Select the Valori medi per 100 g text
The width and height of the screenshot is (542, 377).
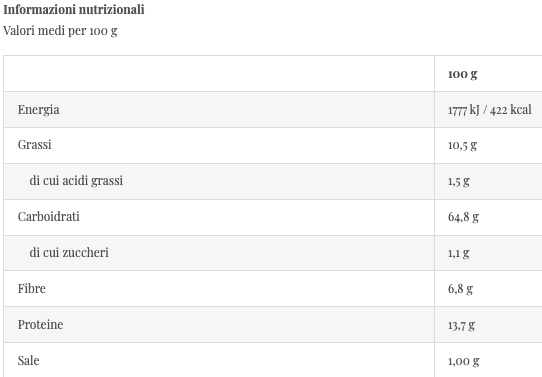pyautogui.click(x=60, y=31)
